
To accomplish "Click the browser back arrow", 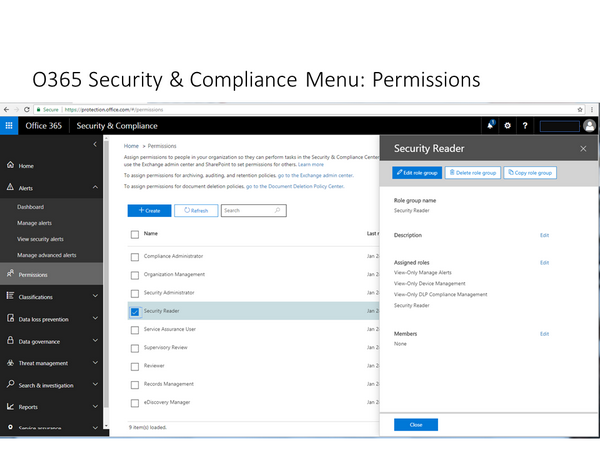I will point(6,109).
